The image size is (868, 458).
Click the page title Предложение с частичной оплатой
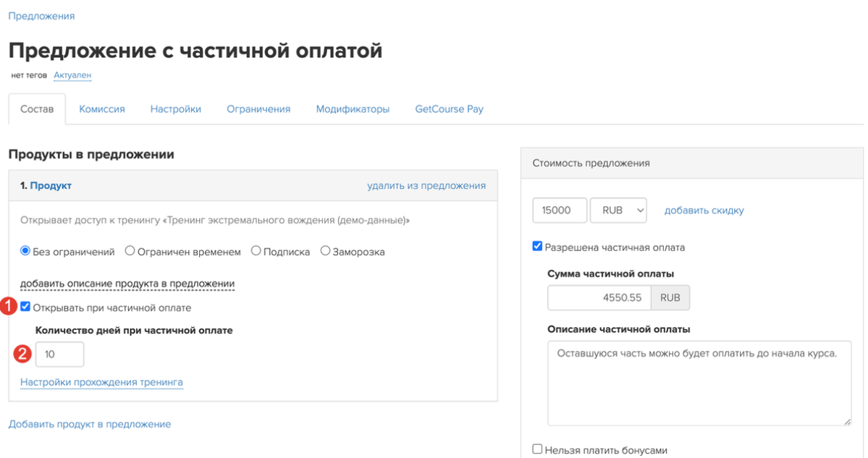click(x=195, y=51)
